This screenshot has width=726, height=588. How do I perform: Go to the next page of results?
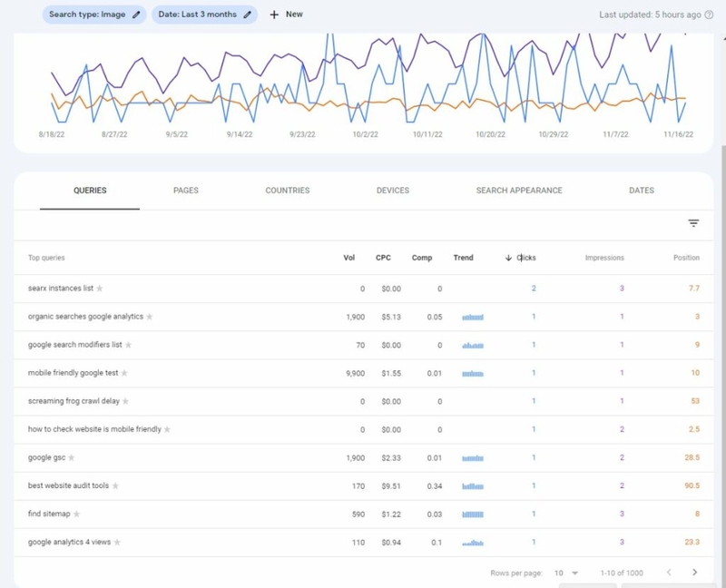694,573
